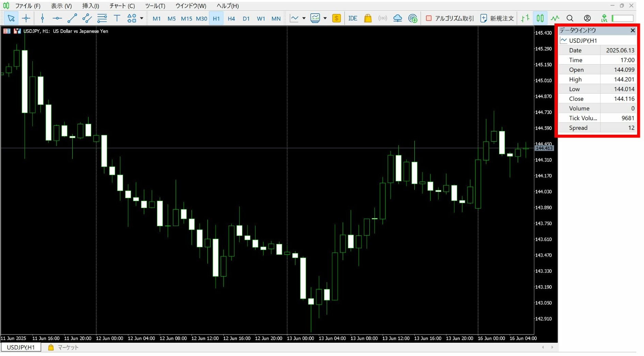Toggle algorithmic trading (アルゴリズム取引)
This screenshot has height=356, width=644.
(x=450, y=18)
